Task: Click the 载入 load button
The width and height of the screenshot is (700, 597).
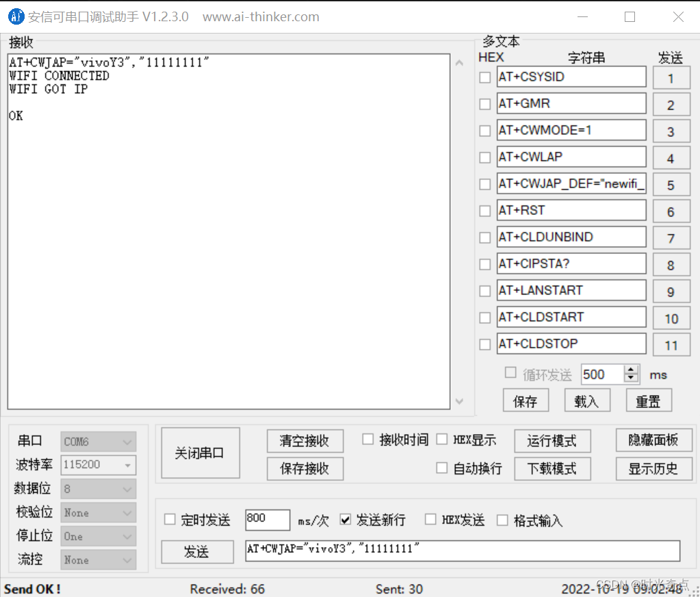Action: [586, 401]
